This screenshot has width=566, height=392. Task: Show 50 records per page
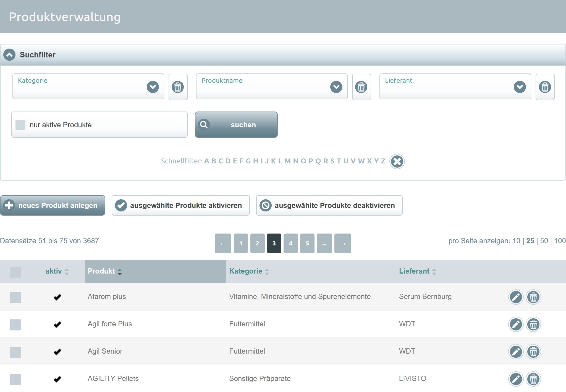point(544,241)
